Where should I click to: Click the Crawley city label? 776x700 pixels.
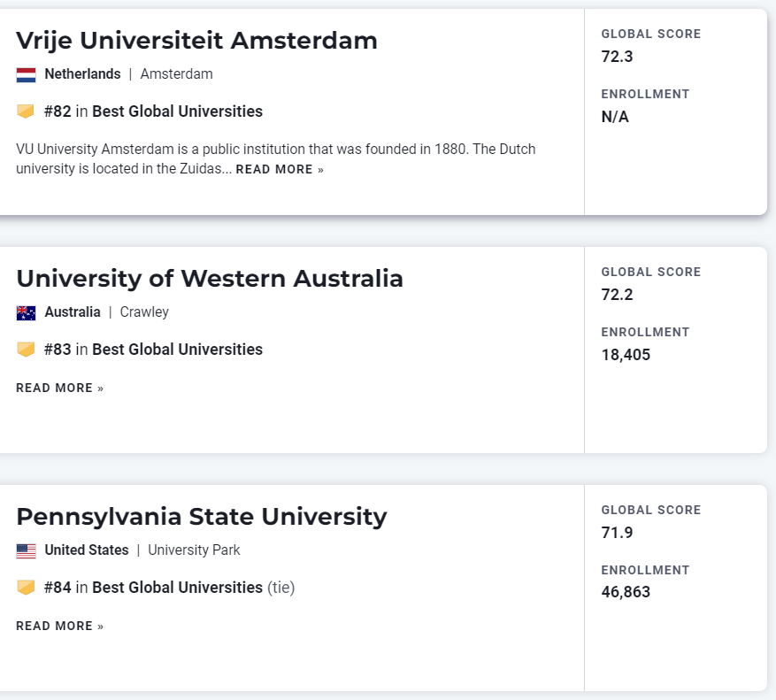(x=144, y=312)
